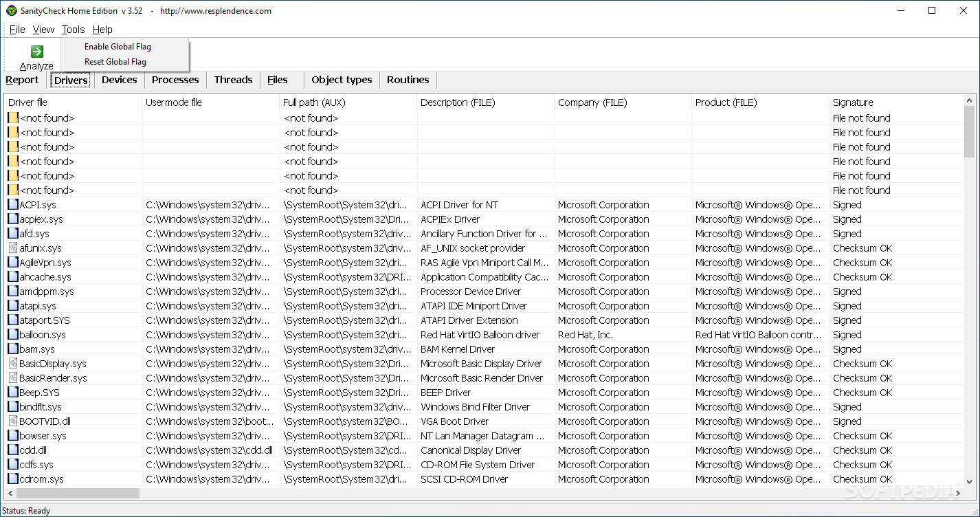Select the bam.sys file icon

click(13, 349)
